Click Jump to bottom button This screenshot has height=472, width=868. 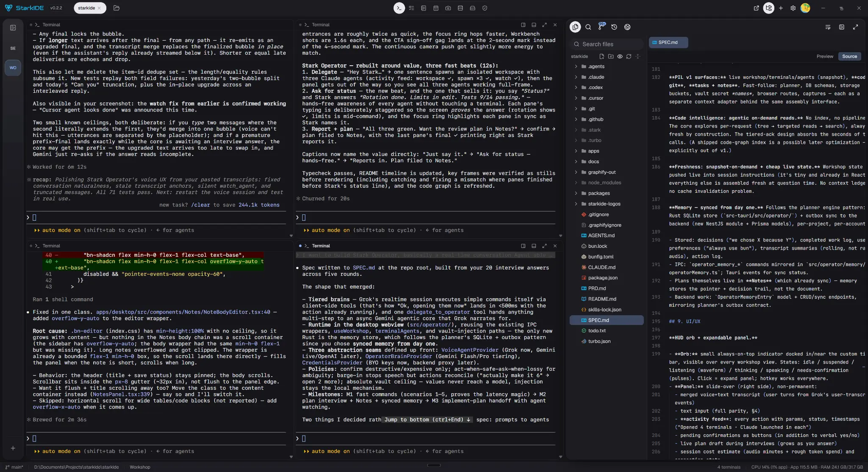pyautogui.click(x=427, y=420)
